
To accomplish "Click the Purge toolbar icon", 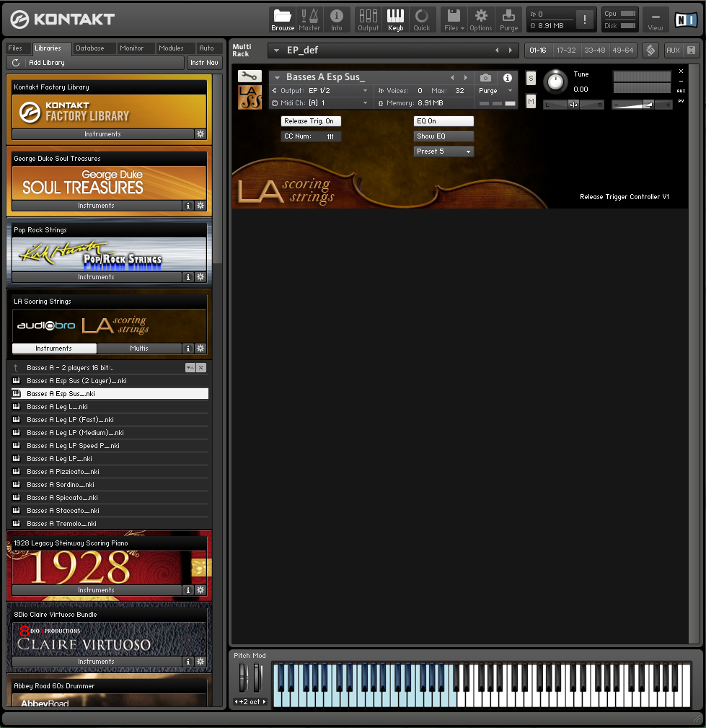I will point(508,20).
